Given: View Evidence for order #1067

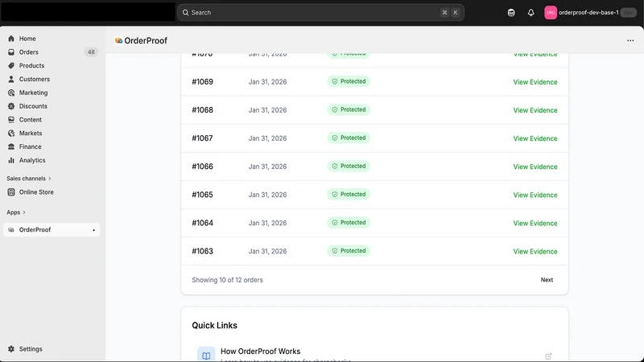Looking at the screenshot, I should coord(535,138).
